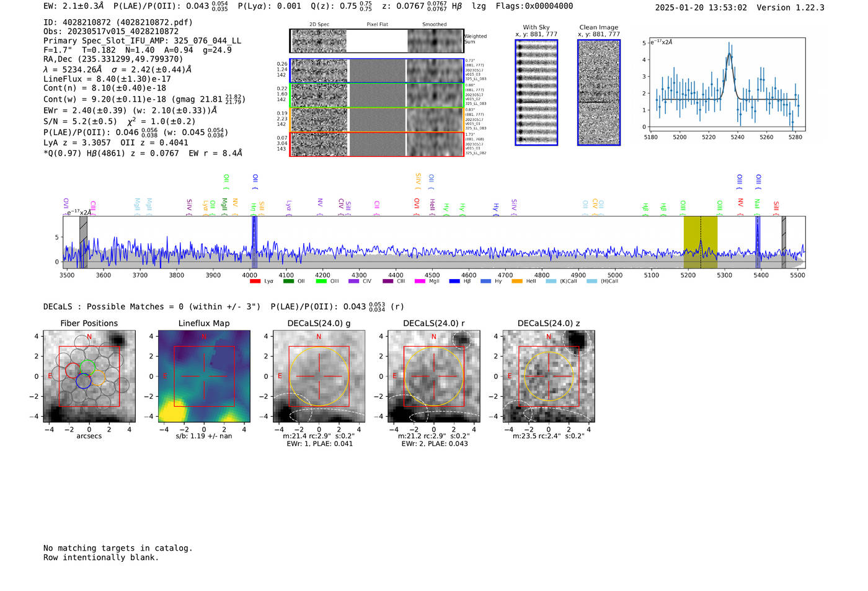Click the red Lyα legend swatch
The image size is (868, 591).
tap(255, 282)
